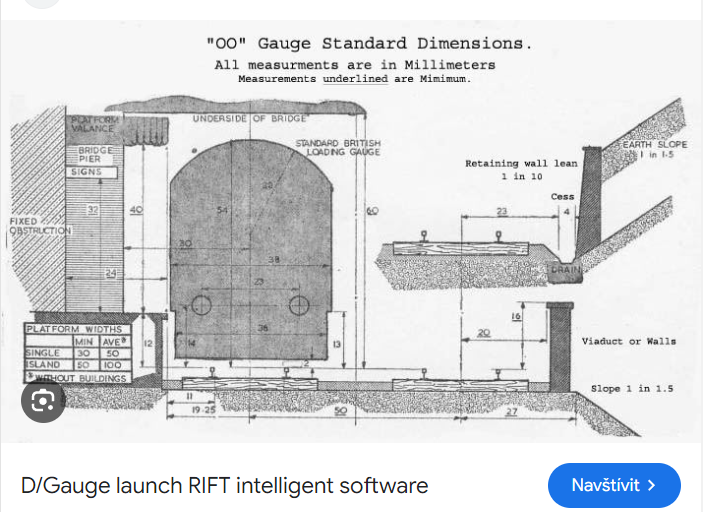Click the Standard British Loading Gauge label
This screenshot has height=512, width=703.
[x=338, y=149]
